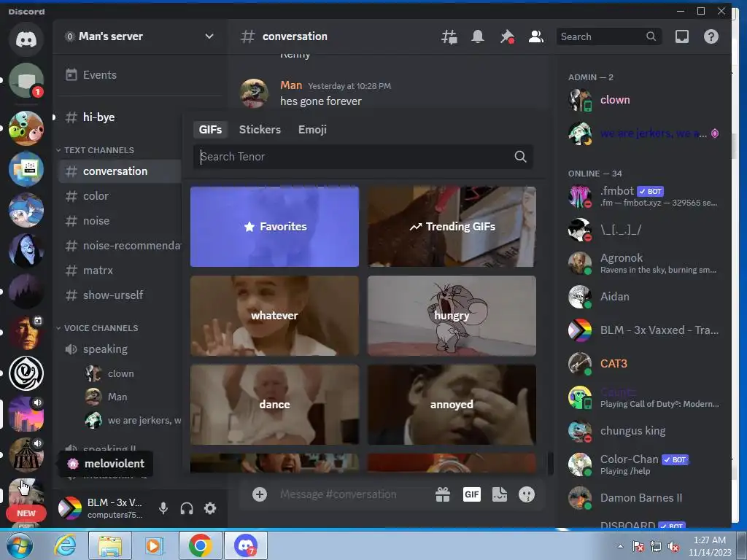Image resolution: width=747 pixels, height=560 pixels.
Task: Select the conversation channel in sidebar
Action: coord(120,171)
